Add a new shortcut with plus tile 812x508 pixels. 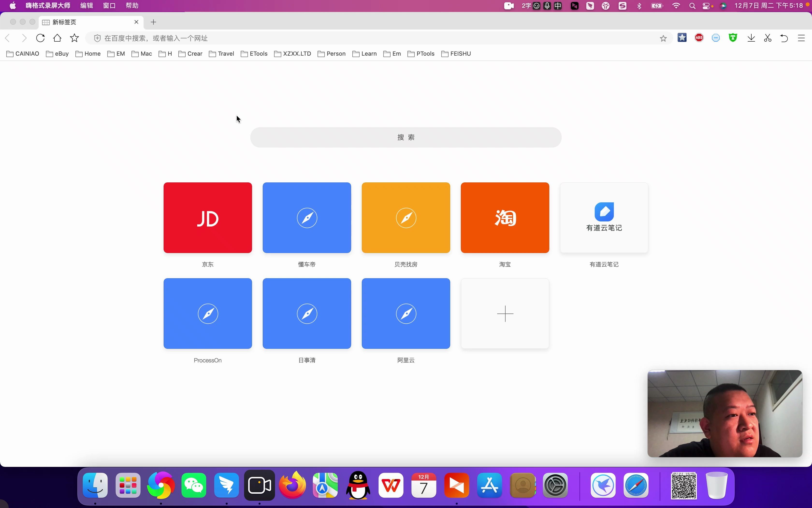pyautogui.click(x=505, y=314)
